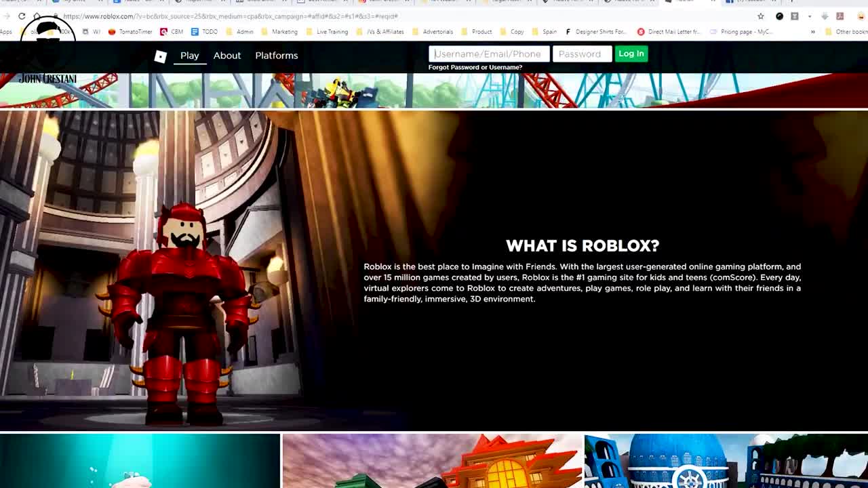Open the JVs & Affiliates bookmarks folder
The height and width of the screenshot is (488, 868).
(x=380, y=32)
